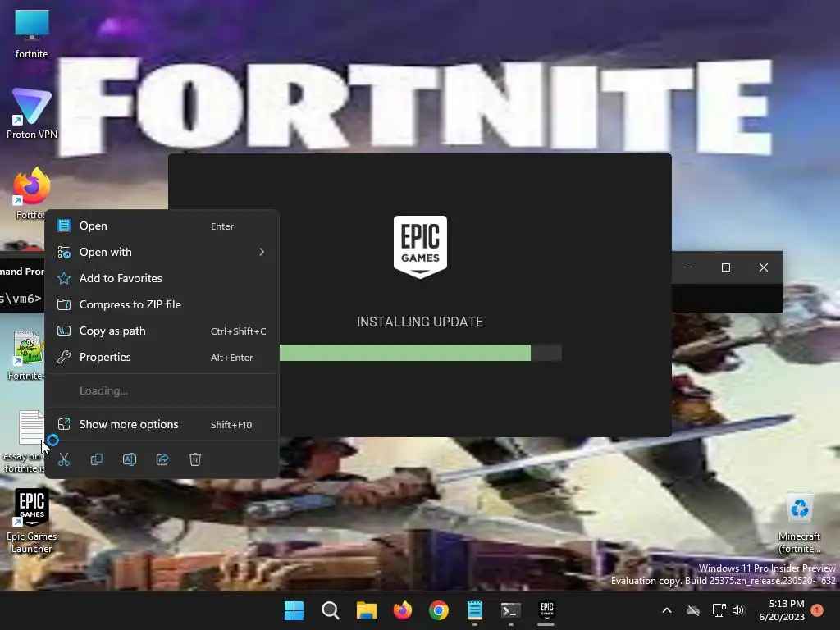Launch Firefox from the taskbar
The image size is (840, 630).
point(402,610)
